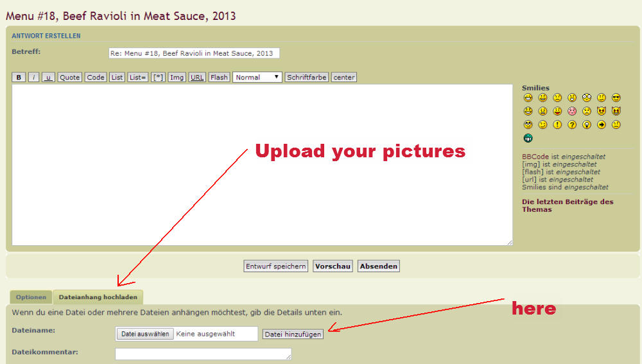Insert the green grinning smiley

[528, 138]
